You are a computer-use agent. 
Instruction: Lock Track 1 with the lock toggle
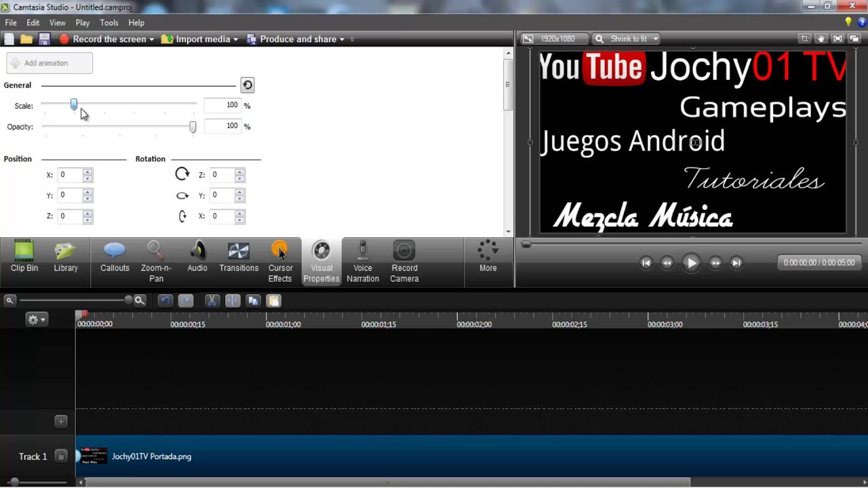click(61, 456)
